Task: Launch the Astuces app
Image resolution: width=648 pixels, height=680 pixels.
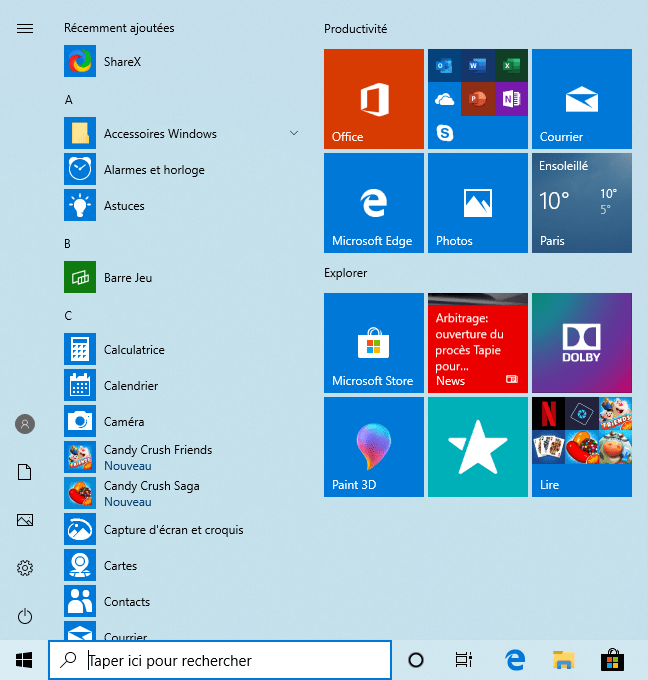Action: 182,205
